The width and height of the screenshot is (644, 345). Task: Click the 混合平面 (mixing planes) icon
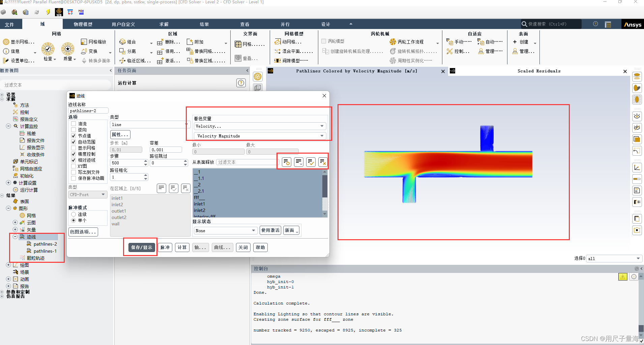click(x=277, y=51)
